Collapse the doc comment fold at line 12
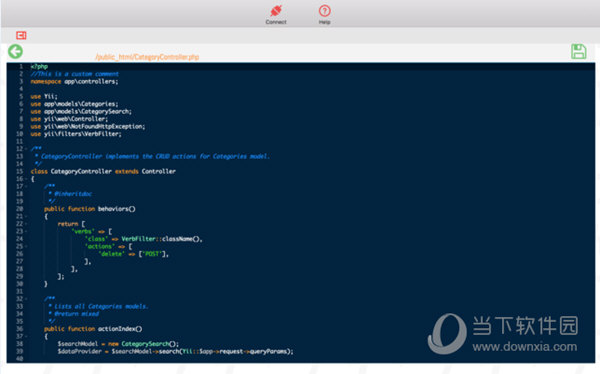The width and height of the screenshot is (600, 374). tap(26, 149)
